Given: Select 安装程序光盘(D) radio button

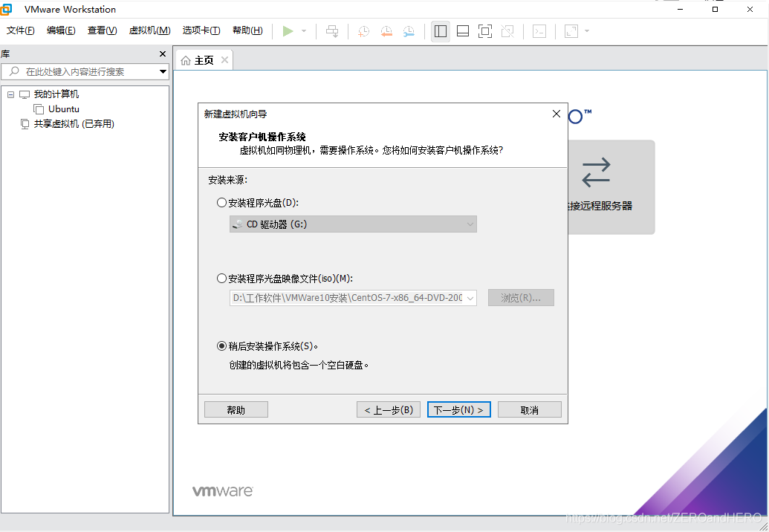Looking at the screenshot, I should (x=221, y=203).
